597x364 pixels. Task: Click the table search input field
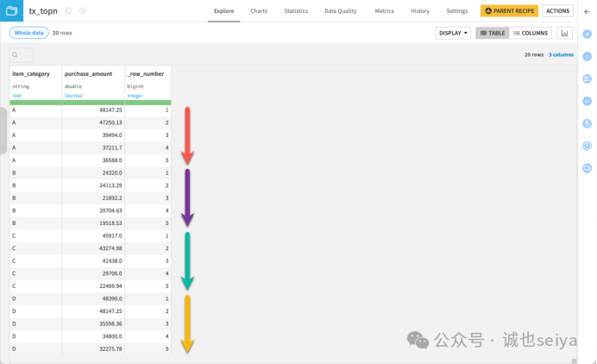tap(22, 55)
